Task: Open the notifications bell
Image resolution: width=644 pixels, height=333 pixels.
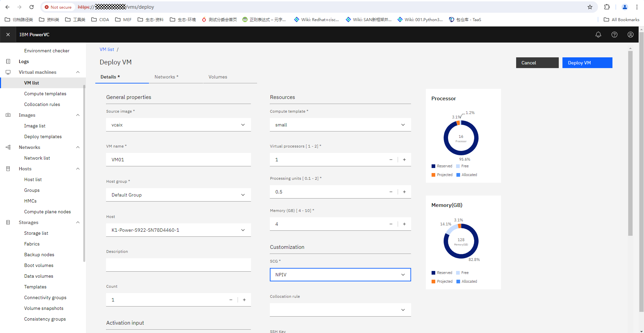Action: tap(598, 35)
